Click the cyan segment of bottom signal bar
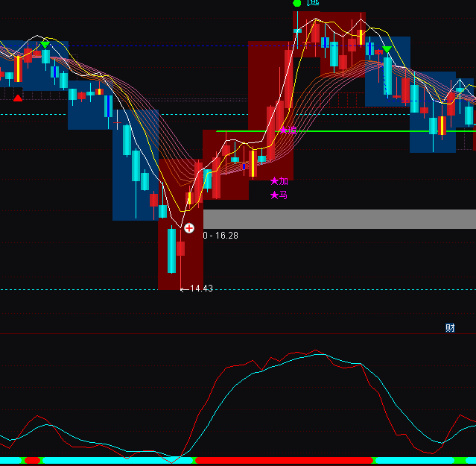Viewport: 476px width, 466px height. click(112, 461)
